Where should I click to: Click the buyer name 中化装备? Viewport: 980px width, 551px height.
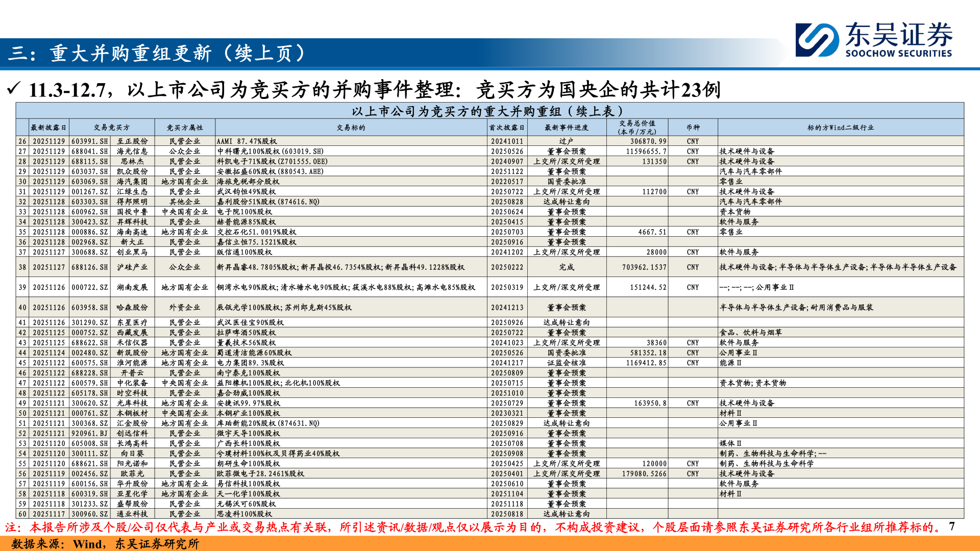click(x=132, y=383)
